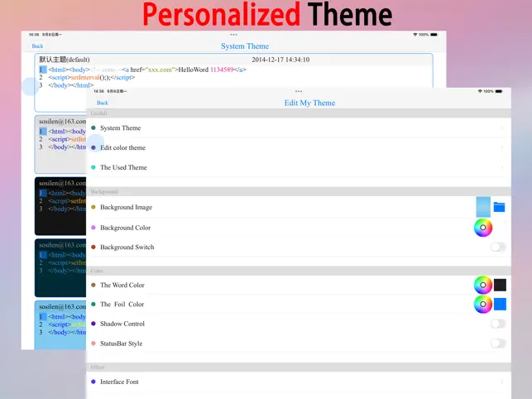Open Edit color theme menu row
532x399 pixels.
point(299,147)
